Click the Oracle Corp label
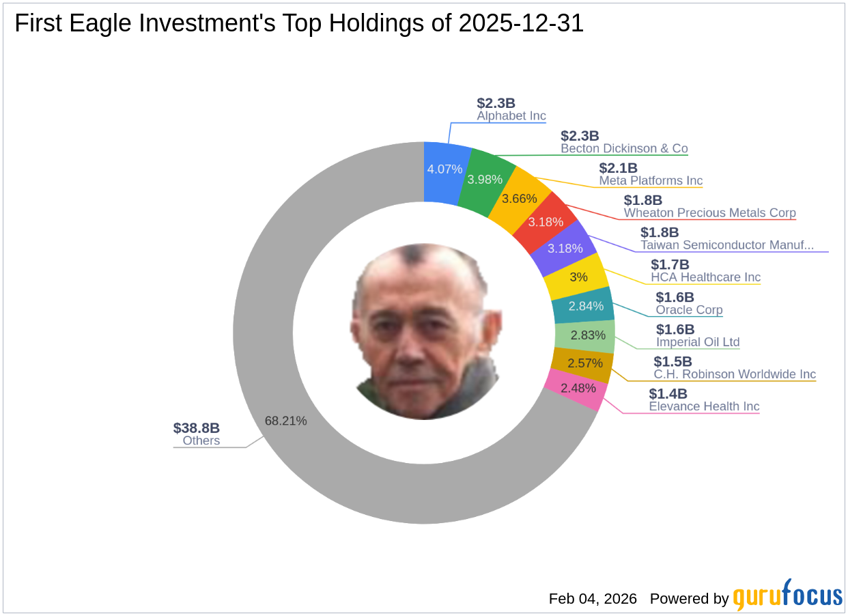 [x=689, y=310]
